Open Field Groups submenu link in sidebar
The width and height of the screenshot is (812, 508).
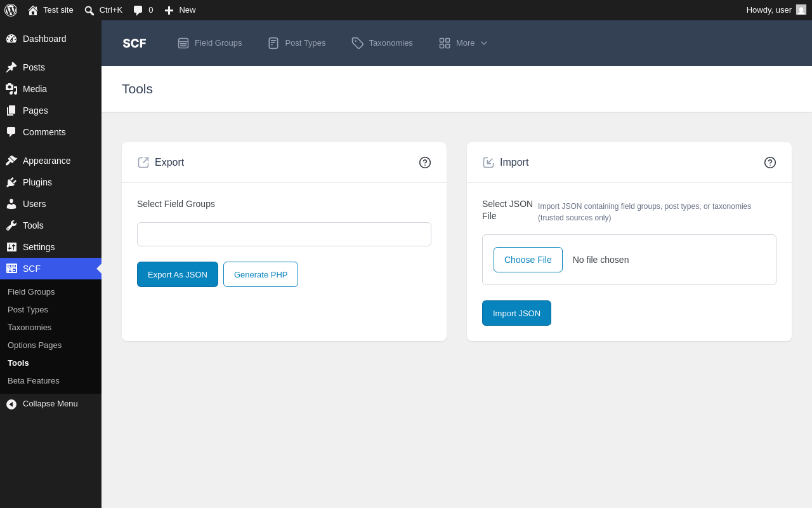pos(31,292)
